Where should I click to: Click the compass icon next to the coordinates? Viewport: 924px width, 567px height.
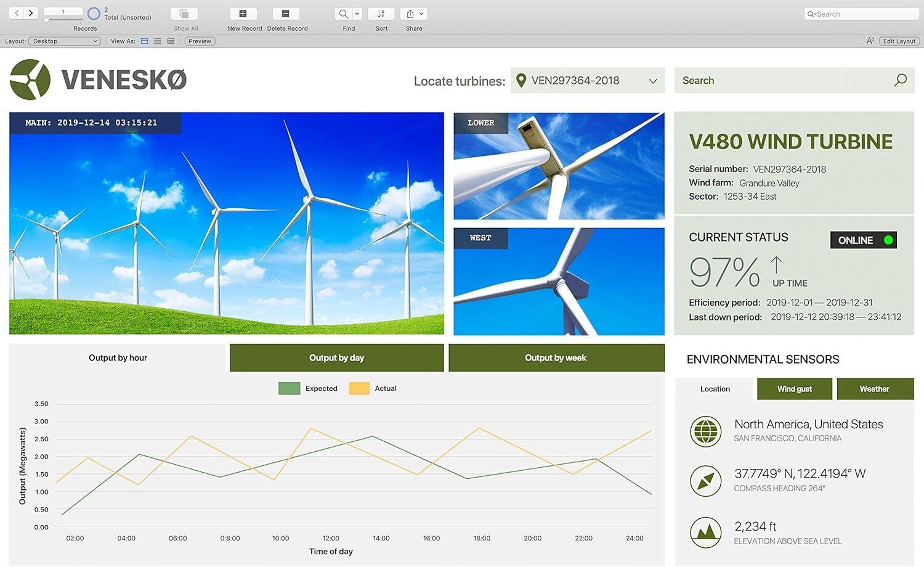coord(705,481)
